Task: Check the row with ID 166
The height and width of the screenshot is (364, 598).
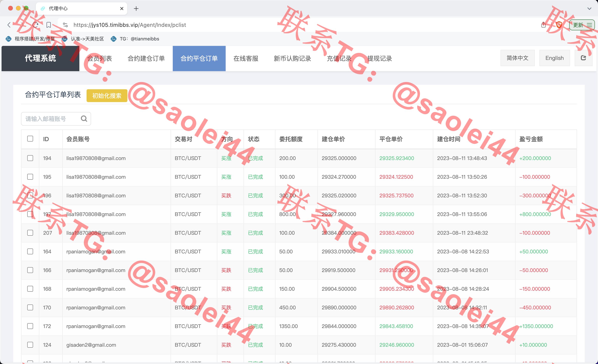Action: coord(30,270)
